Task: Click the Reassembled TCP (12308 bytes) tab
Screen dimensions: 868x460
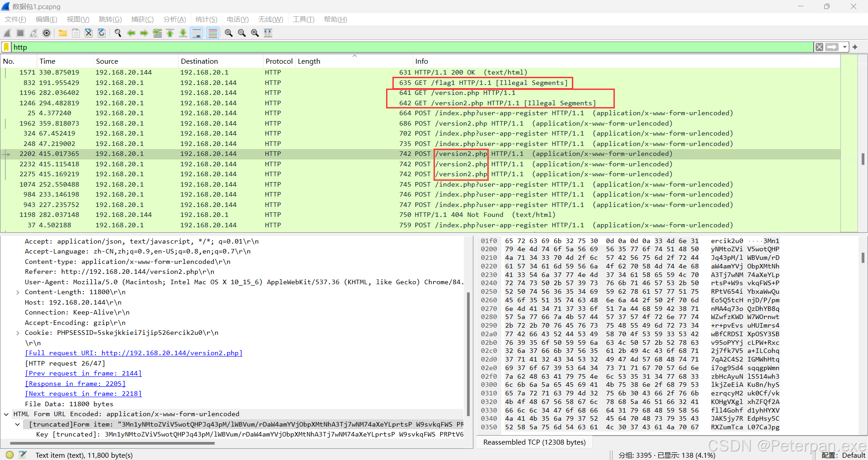Action: pyautogui.click(x=534, y=442)
